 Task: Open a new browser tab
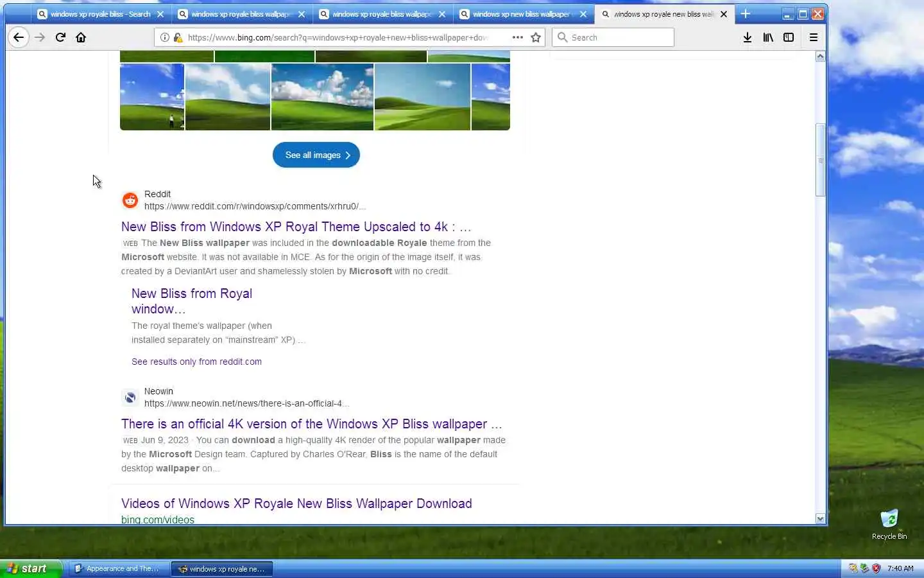coord(745,13)
